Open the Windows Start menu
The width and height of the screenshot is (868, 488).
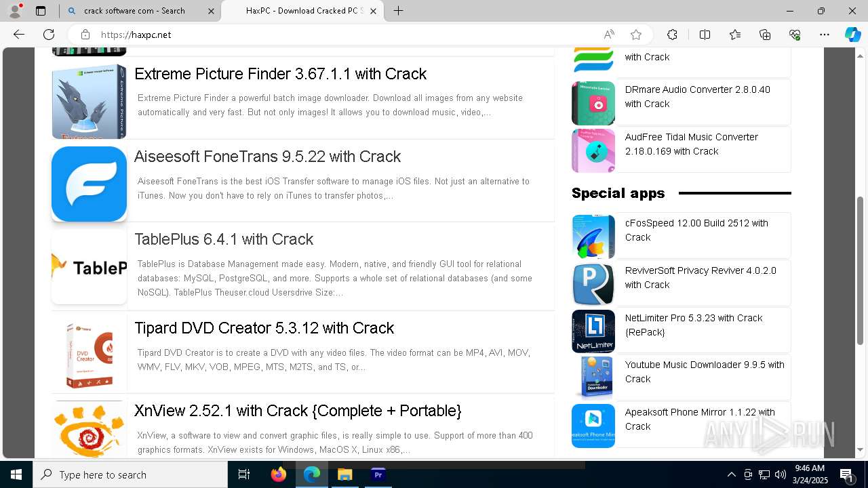click(x=16, y=474)
